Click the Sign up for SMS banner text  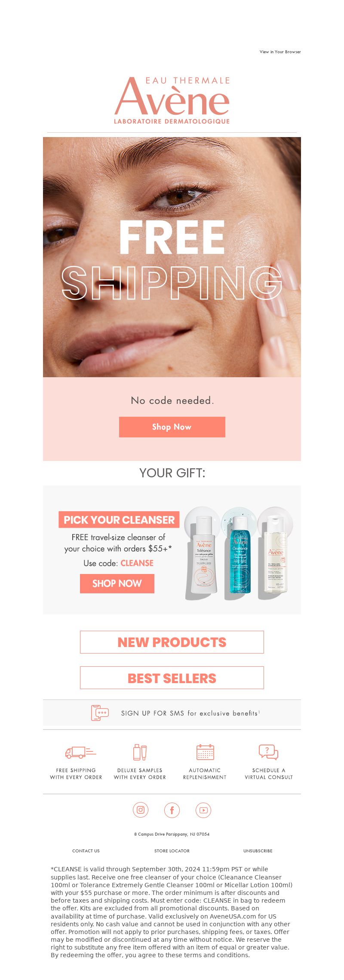click(x=190, y=713)
